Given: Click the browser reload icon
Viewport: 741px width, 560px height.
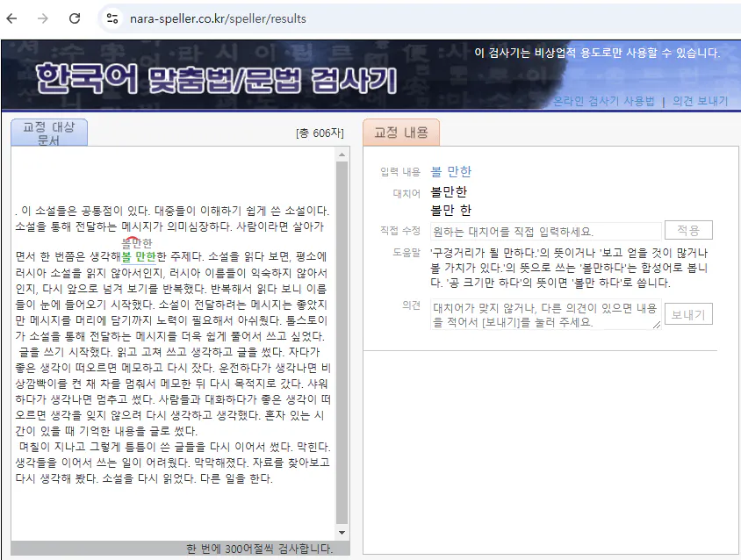Looking at the screenshot, I should click(74, 17).
